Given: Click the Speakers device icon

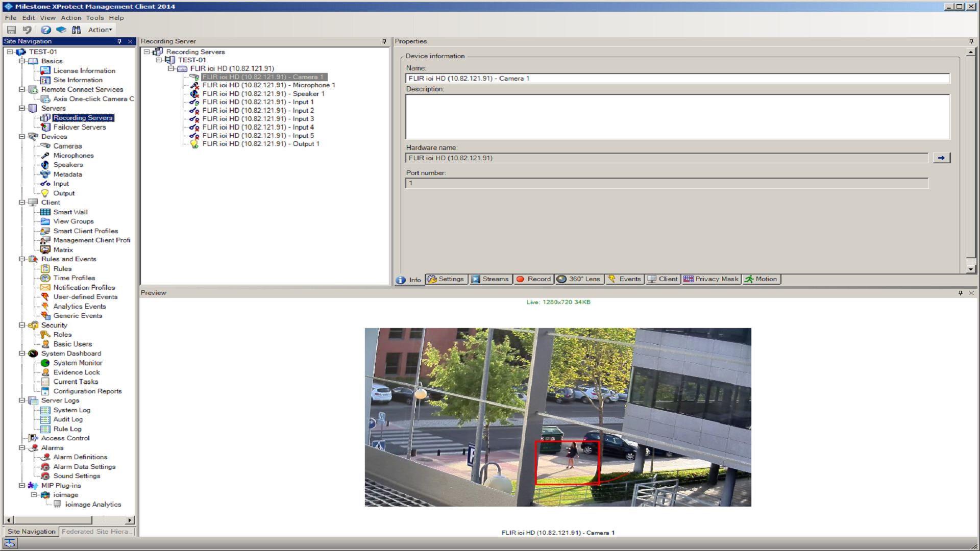Looking at the screenshot, I should pos(45,165).
